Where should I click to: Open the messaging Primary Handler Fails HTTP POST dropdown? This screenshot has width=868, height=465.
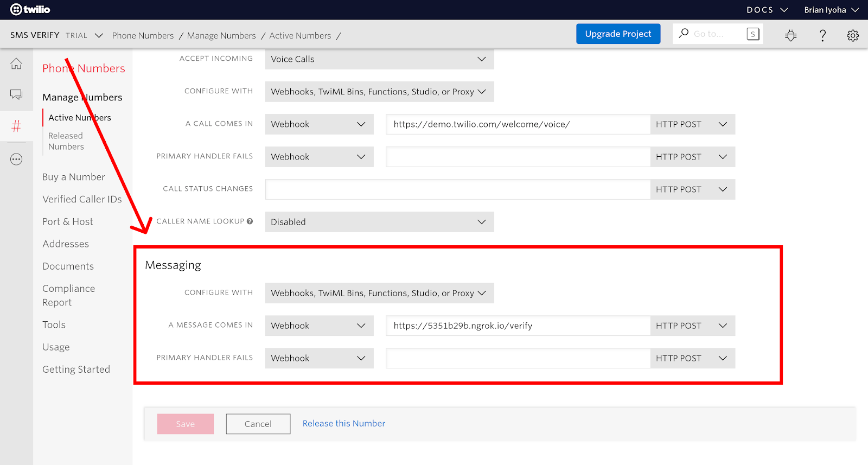pos(692,358)
